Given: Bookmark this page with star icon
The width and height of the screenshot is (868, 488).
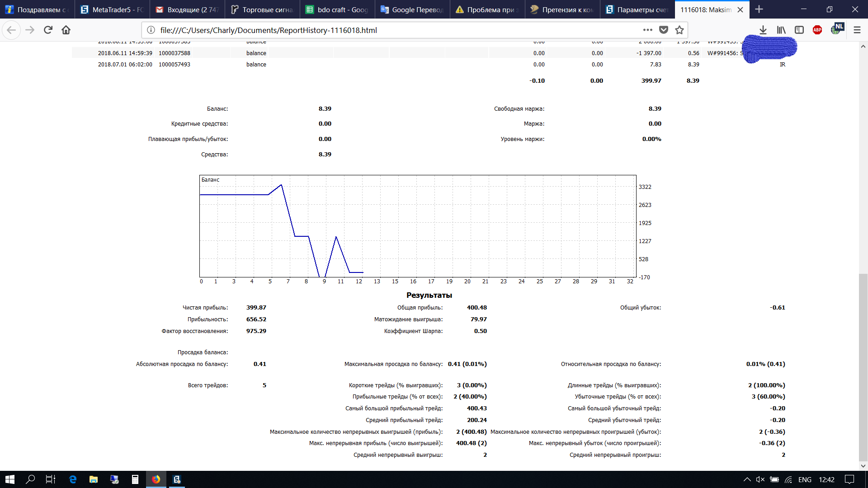Looking at the screenshot, I should [x=679, y=30].
